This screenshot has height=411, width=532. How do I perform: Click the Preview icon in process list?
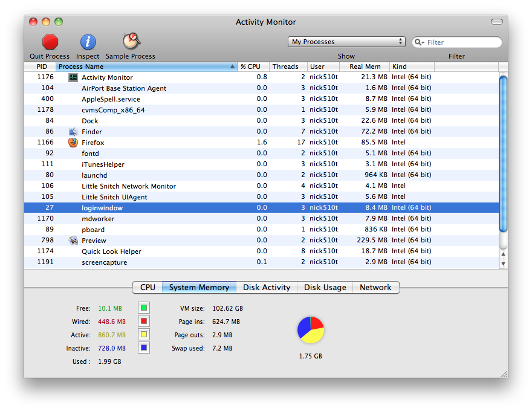click(73, 241)
